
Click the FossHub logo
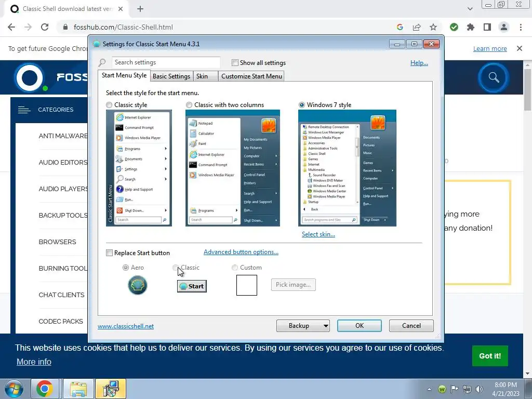pyautogui.click(x=31, y=78)
